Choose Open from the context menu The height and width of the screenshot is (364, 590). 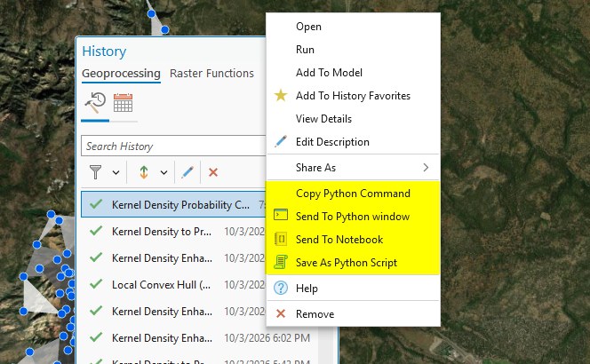coord(353,27)
